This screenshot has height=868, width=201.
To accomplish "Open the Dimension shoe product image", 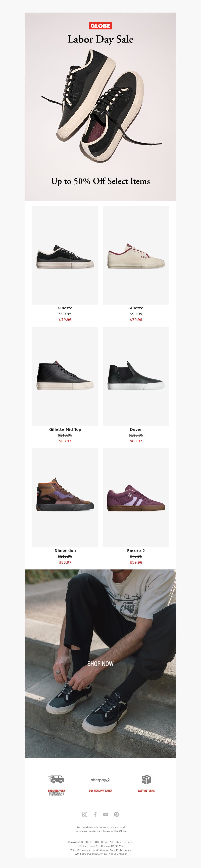I will coord(65,498).
